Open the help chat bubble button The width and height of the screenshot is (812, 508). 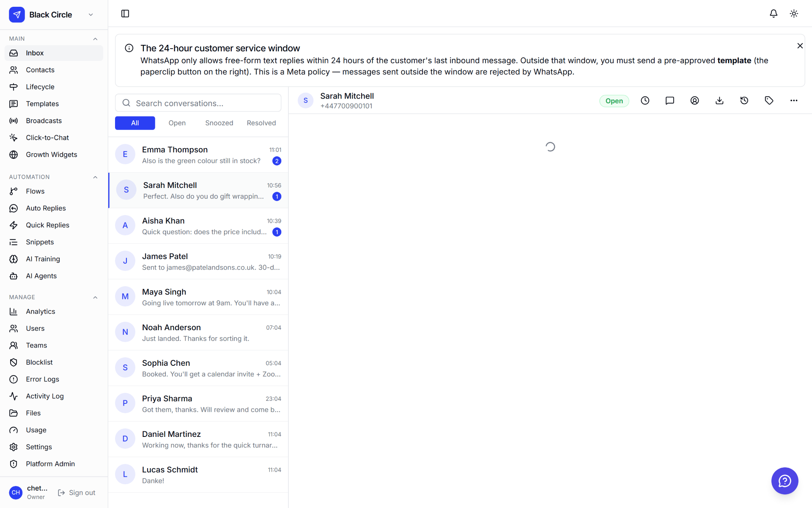click(785, 481)
